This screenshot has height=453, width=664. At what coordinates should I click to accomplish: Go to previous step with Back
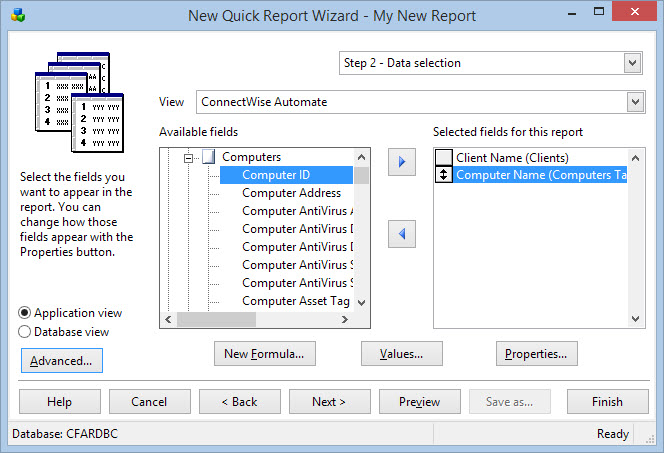240,401
